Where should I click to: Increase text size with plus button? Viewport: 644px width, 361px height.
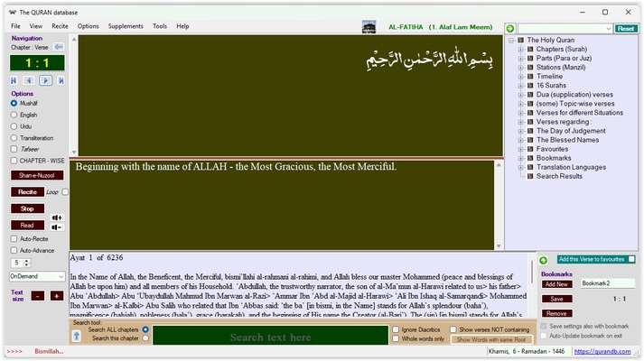(57, 295)
